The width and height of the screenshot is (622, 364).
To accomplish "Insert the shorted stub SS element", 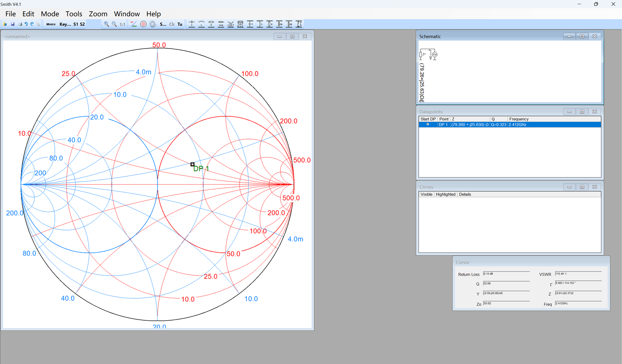I will (x=289, y=24).
